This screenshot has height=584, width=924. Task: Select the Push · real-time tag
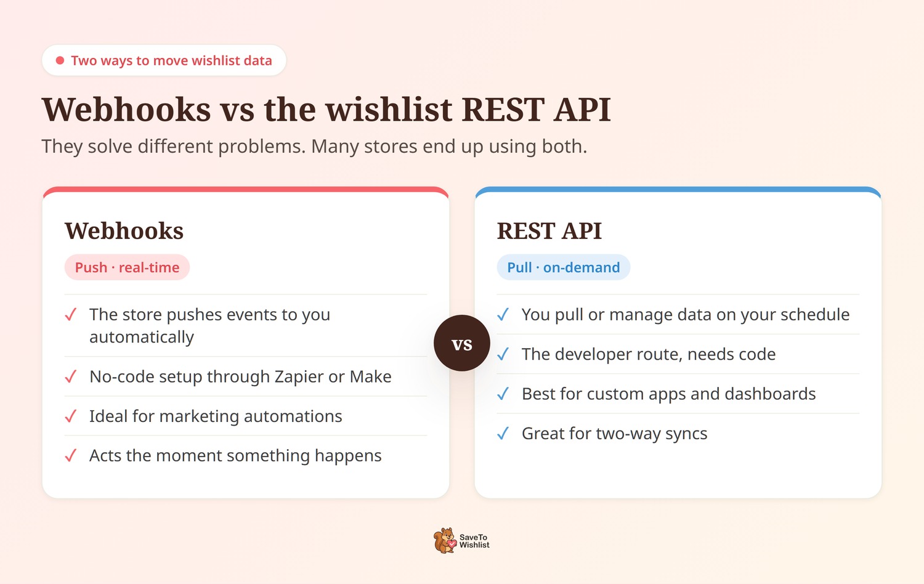point(127,267)
